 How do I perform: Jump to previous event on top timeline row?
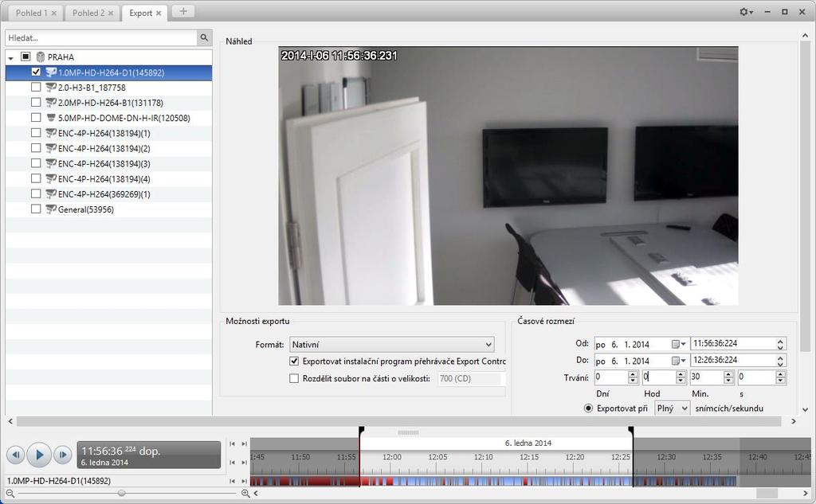233,443
